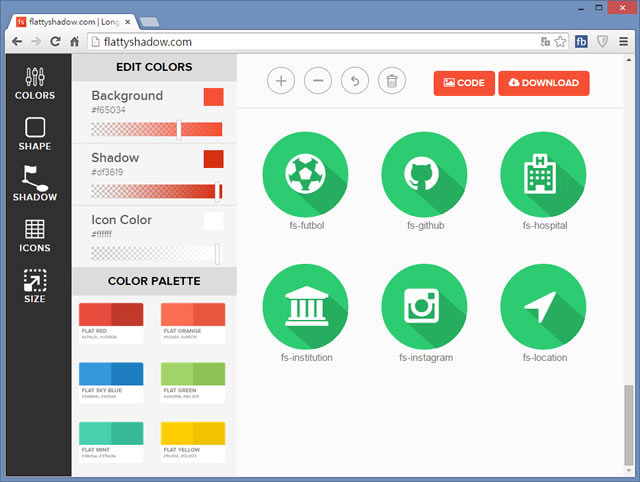The height and width of the screenshot is (482, 640).
Task: Click the fs-location label text
Action: tap(545, 358)
